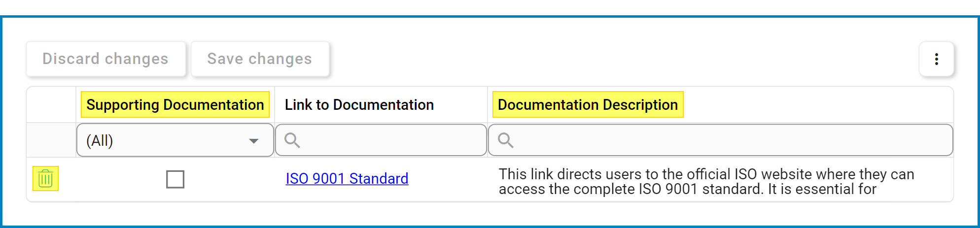Sort by Documentation Description column header
The image size is (980, 228).
point(588,104)
